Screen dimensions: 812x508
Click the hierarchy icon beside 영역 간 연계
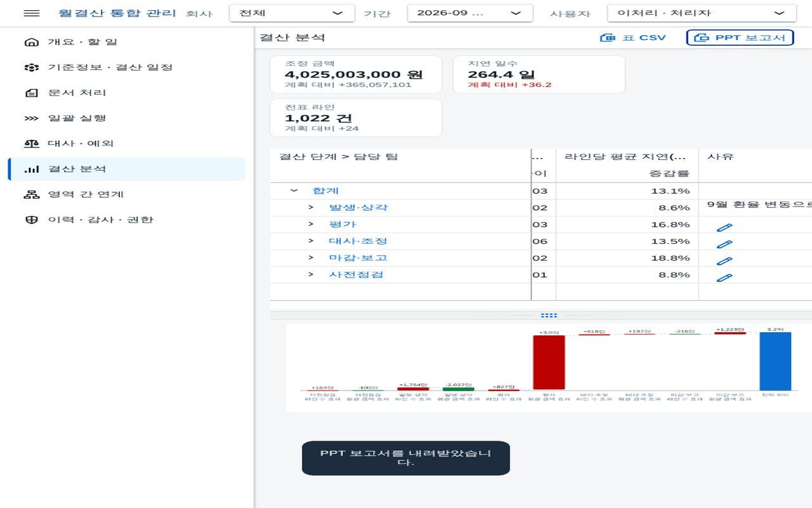tap(31, 194)
